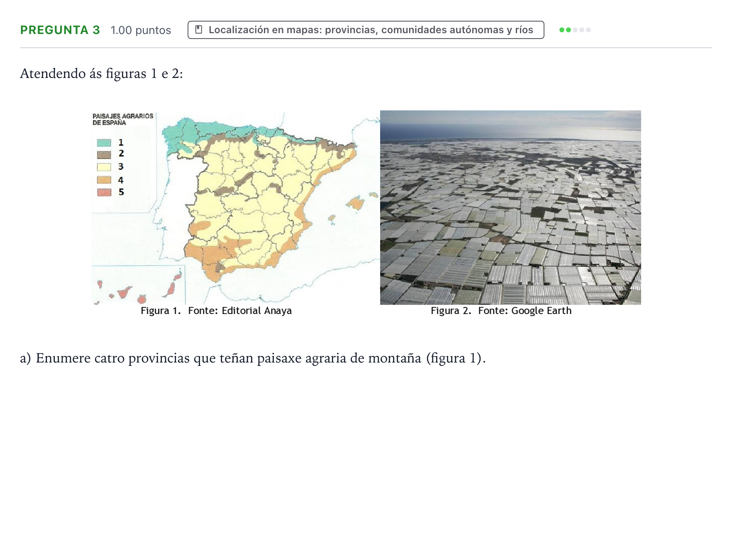Open the Figura 1 agrarian landscapes map
The height and width of the screenshot is (560, 732).
tap(235, 208)
